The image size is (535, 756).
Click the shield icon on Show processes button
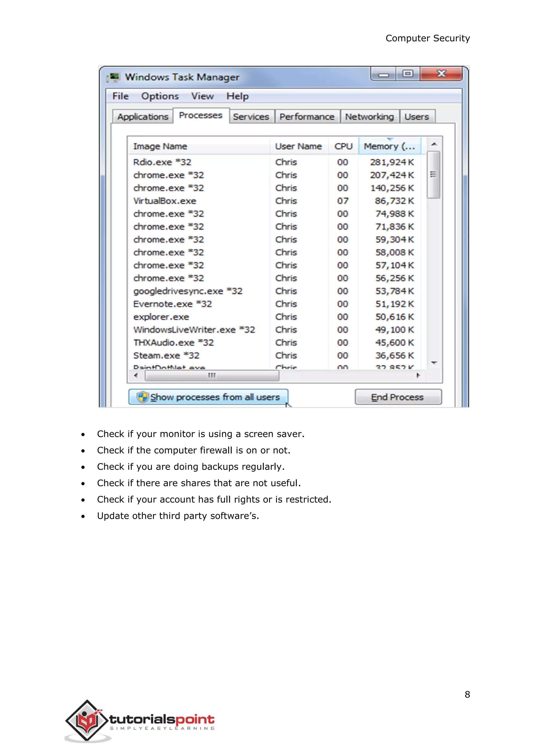[143, 397]
